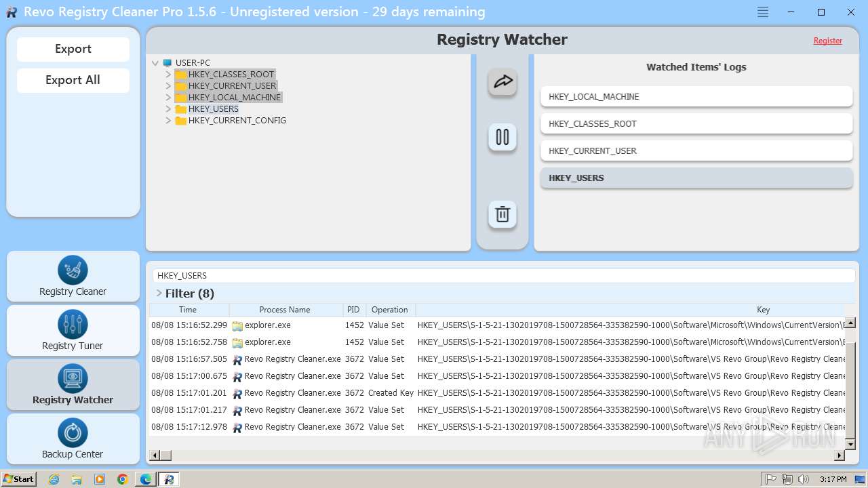
Task: Open Chrome from taskbar
Action: [x=123, y=479]
